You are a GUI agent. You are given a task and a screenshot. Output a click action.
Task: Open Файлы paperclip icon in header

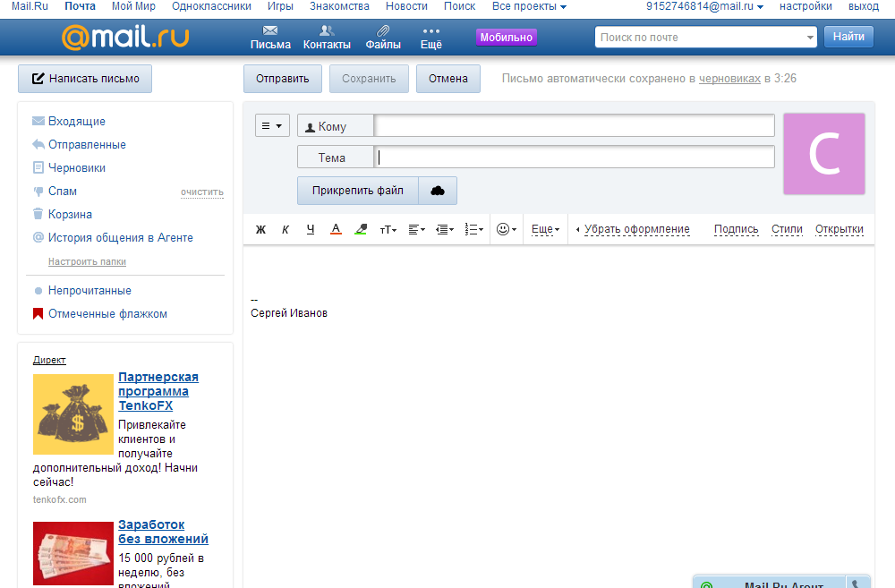(x=383, y=37)
